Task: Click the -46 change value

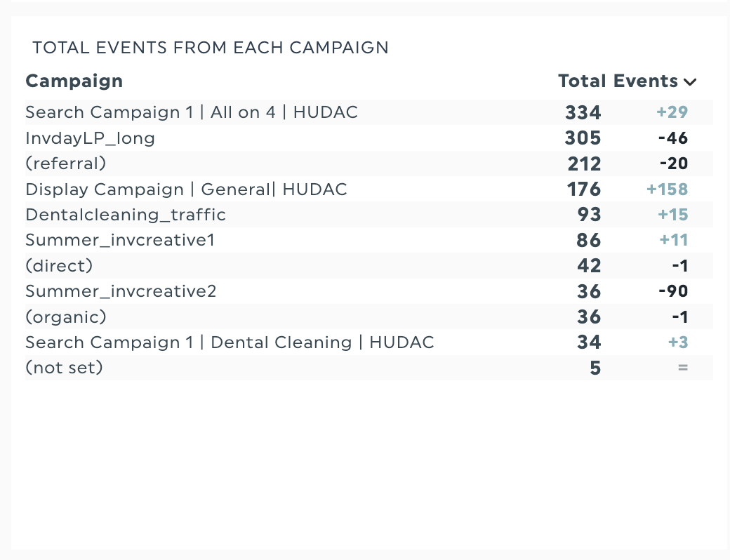Action: pyautogui.click(x=672, y=138)
